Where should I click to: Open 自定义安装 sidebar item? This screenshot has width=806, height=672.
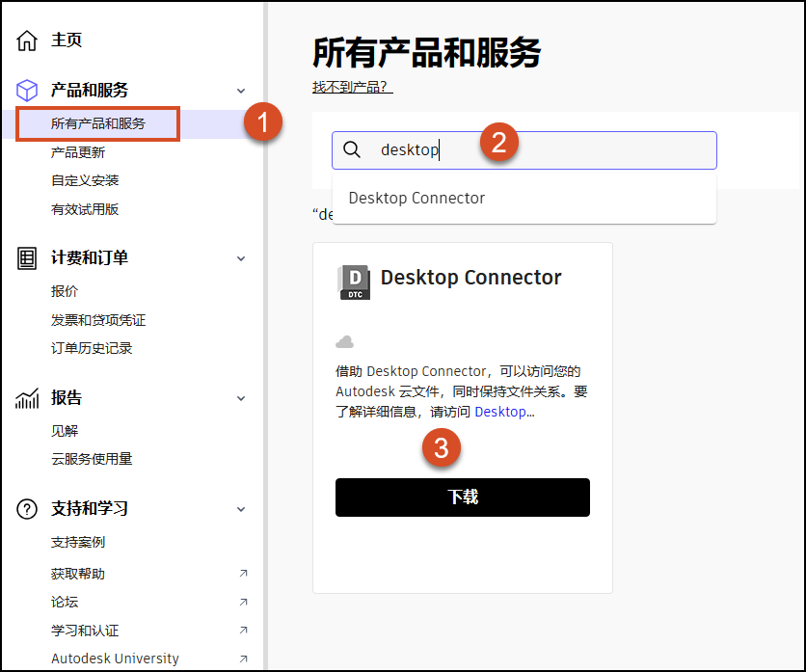tap(85, 180)
